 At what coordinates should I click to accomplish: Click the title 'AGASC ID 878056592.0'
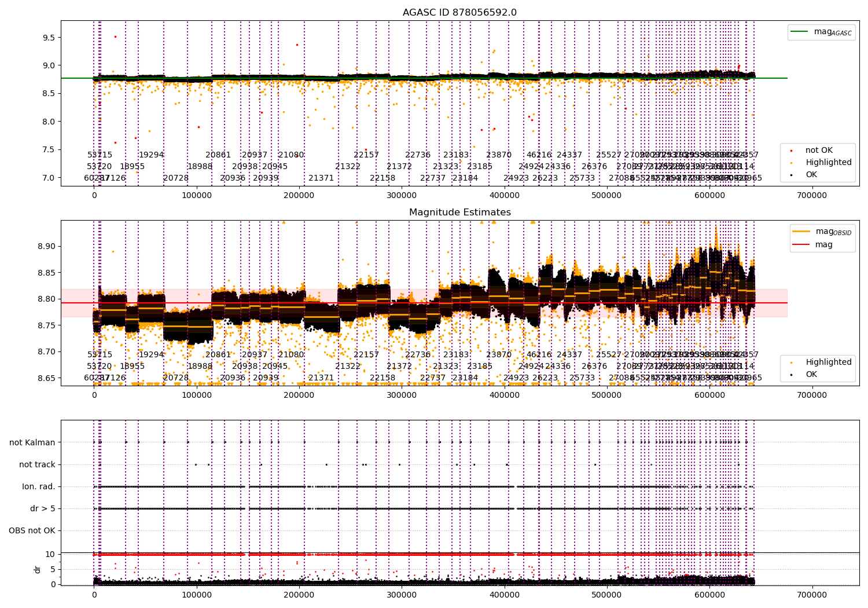click(459, 13)
